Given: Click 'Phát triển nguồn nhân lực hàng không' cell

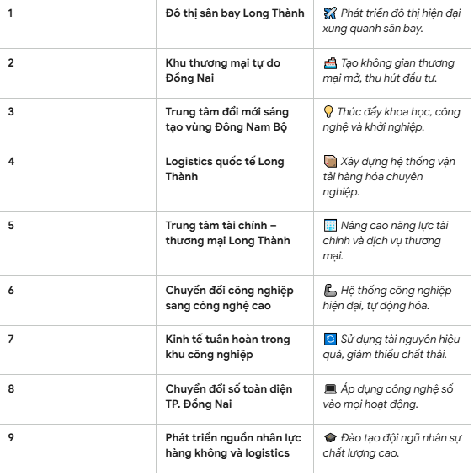Looking at the screenshot, I should tap(235, 449).
